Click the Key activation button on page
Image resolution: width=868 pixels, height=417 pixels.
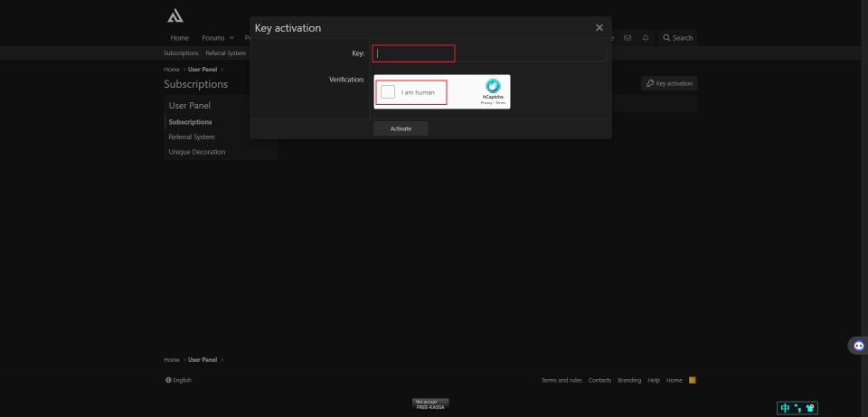(x=669, y=83)
